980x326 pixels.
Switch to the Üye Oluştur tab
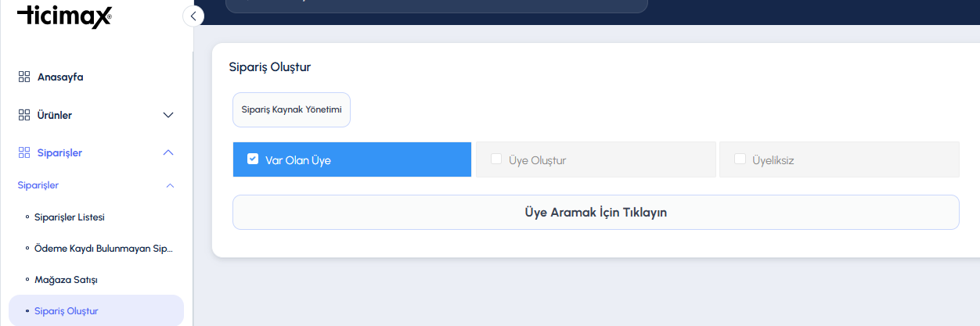[596, 159]
